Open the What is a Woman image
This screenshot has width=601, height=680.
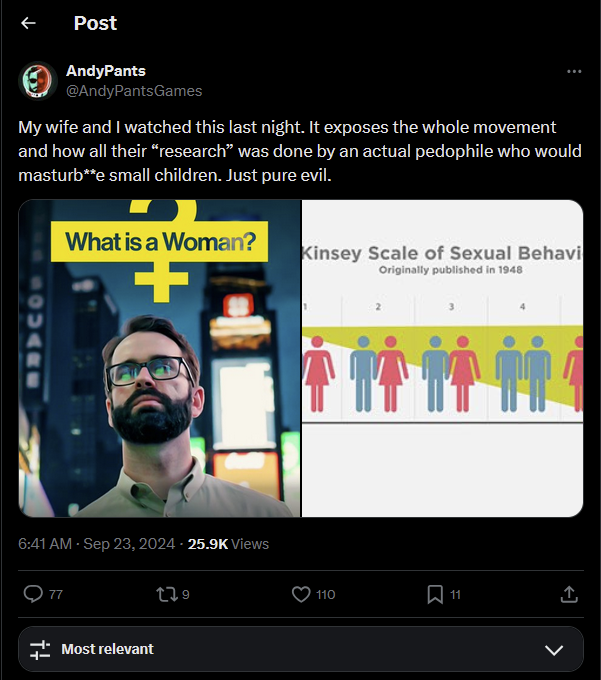coord(160,358)
